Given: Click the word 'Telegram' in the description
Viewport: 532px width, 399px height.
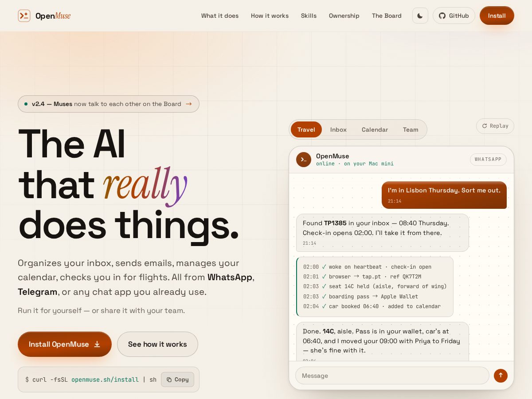Looking at the screenshot, I should (38, 292).
